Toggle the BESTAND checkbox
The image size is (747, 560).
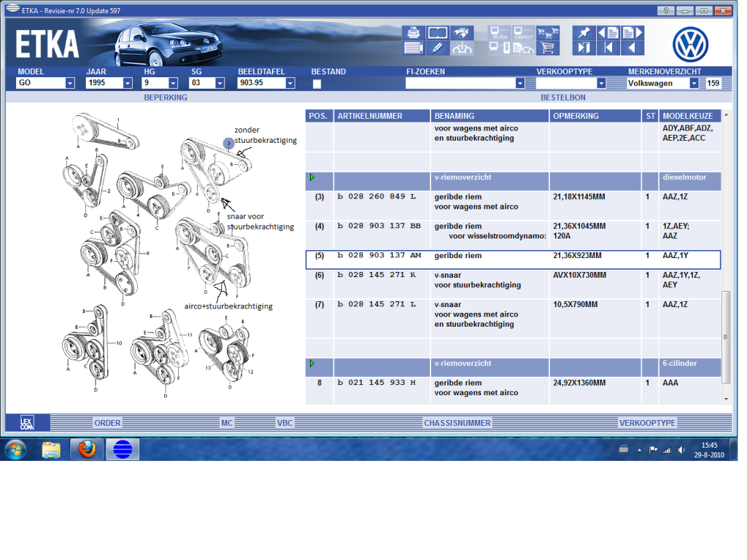coord(317,84)
